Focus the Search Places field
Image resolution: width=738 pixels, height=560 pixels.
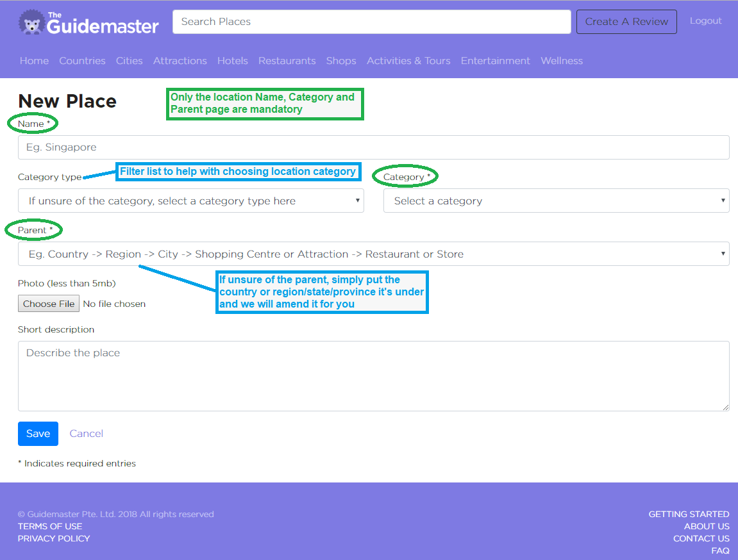point(372,22)
